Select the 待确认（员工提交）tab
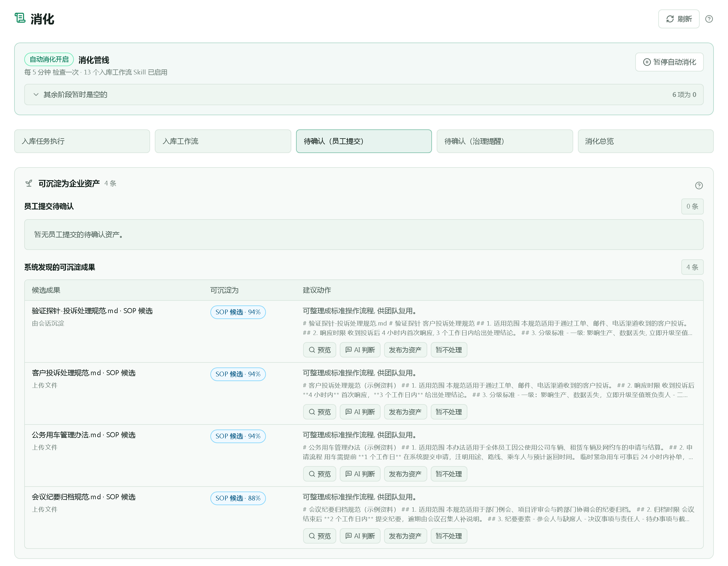 [364, 141]
